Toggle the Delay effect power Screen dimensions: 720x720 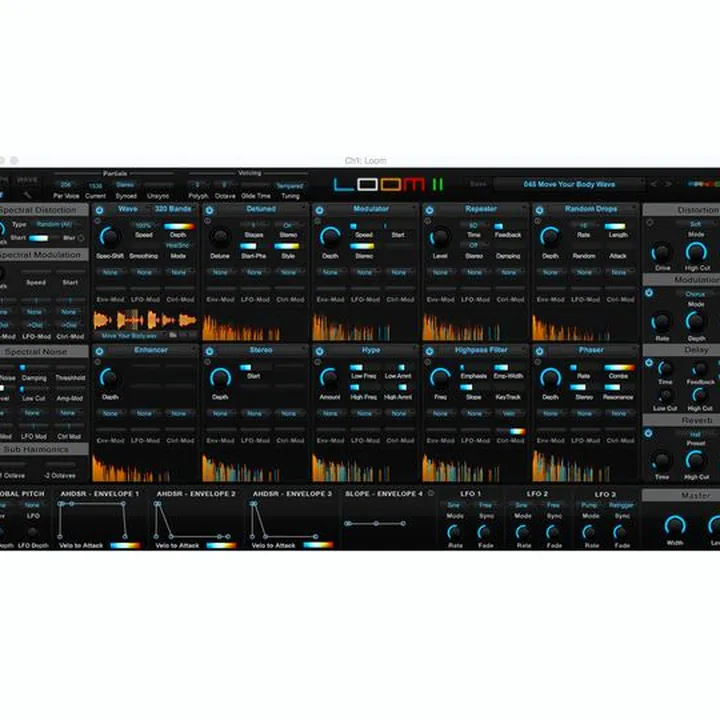coord(649,362)
